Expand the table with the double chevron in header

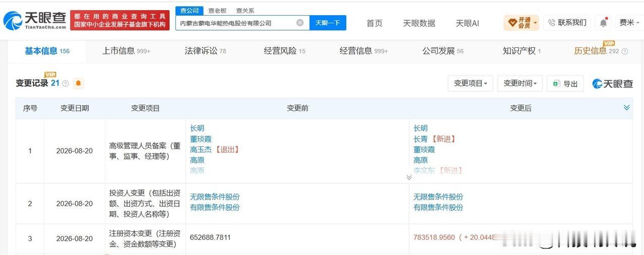coord(626,108)
